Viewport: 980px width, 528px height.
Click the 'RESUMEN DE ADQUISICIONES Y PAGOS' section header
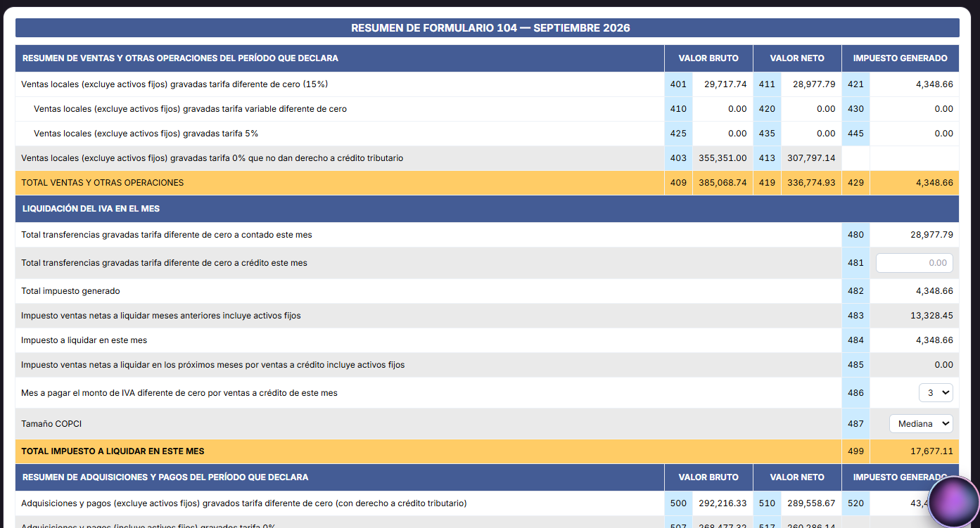pyautogui.click(x=165, y=477)
